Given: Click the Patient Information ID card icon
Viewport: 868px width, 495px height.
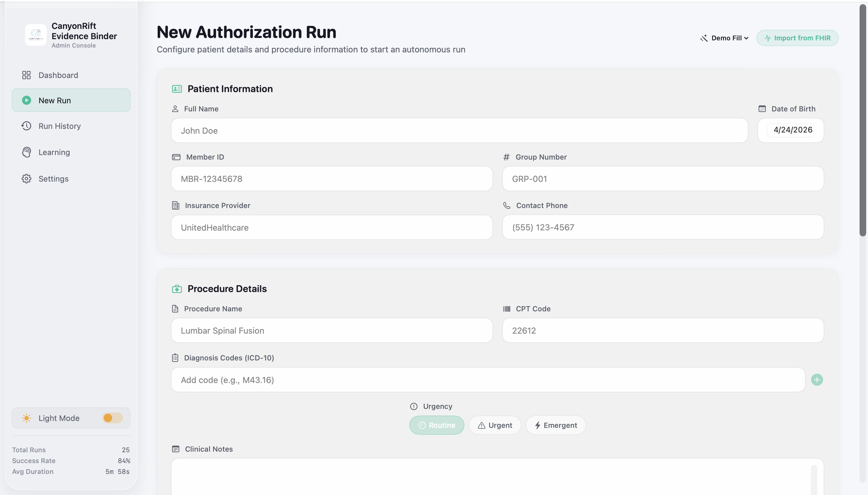Looking at the screenshot, I should (177, 89).
